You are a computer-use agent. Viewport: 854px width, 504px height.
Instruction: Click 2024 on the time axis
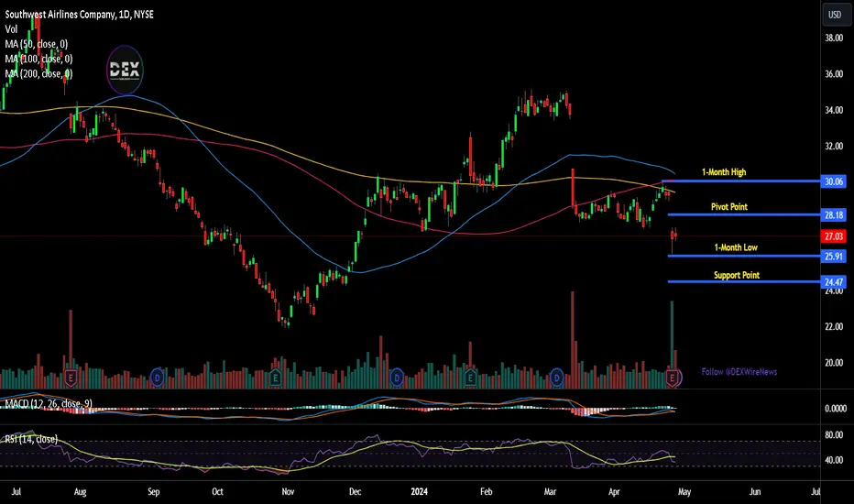(419, 492)
